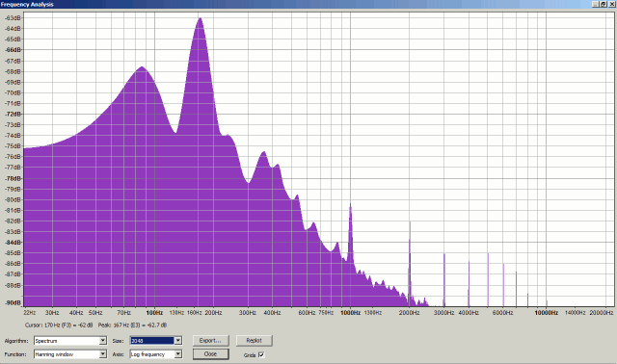Click the 'Frequency Analysis' title bar text

tap(27, 4)
